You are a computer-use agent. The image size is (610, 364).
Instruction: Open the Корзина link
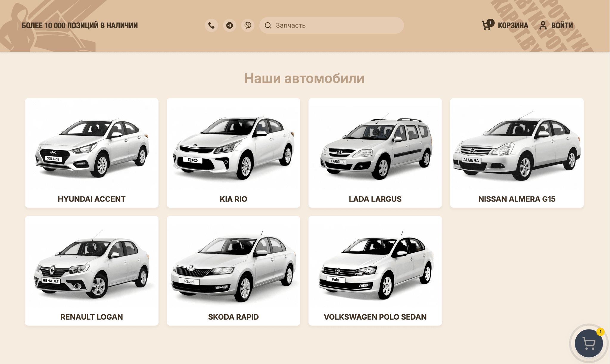tap(513, 26)
